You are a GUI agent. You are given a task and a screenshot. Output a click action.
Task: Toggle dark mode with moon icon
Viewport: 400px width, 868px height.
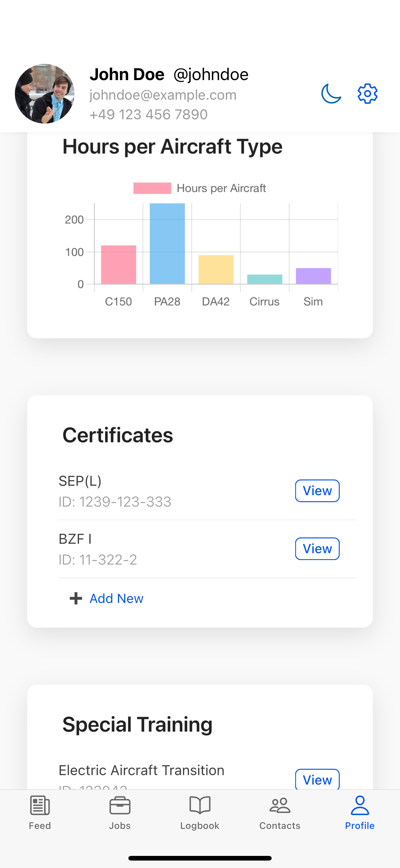(x=331, y=94)
